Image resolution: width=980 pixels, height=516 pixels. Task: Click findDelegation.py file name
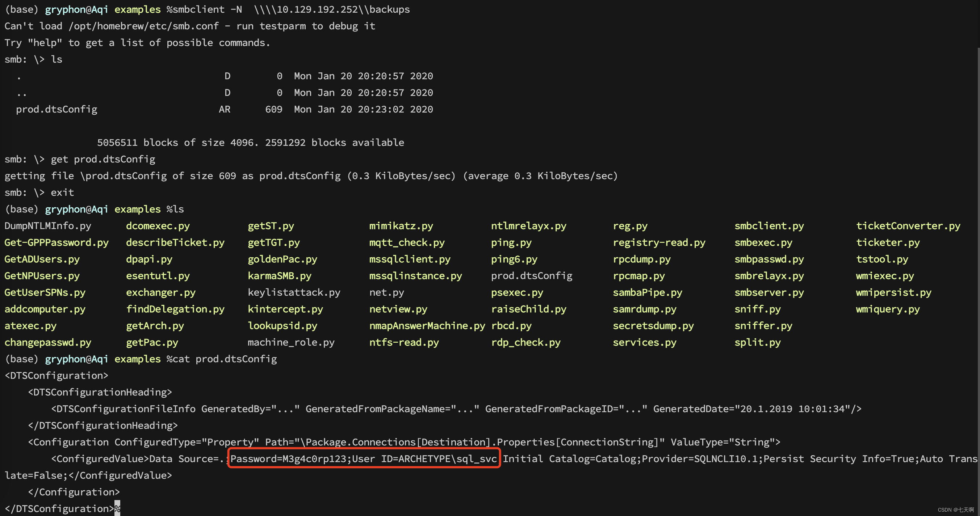click(x=175, y=309)
